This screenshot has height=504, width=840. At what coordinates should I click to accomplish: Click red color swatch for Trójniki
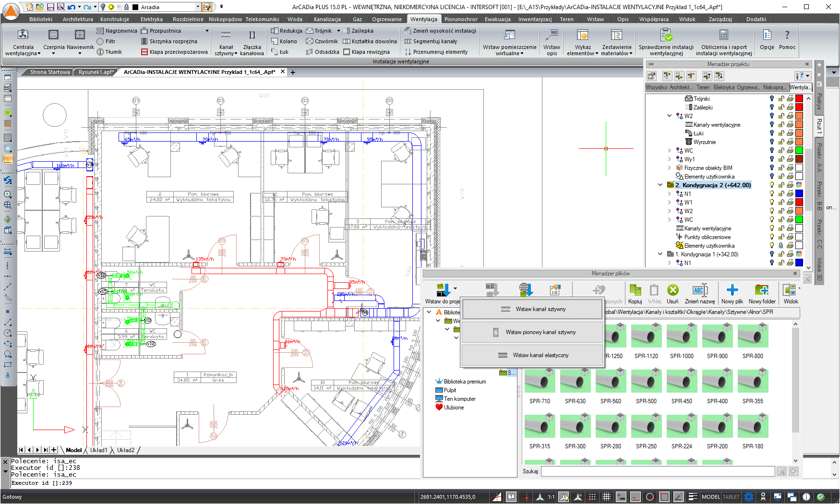pyautogui.click(x=799, y=98)
